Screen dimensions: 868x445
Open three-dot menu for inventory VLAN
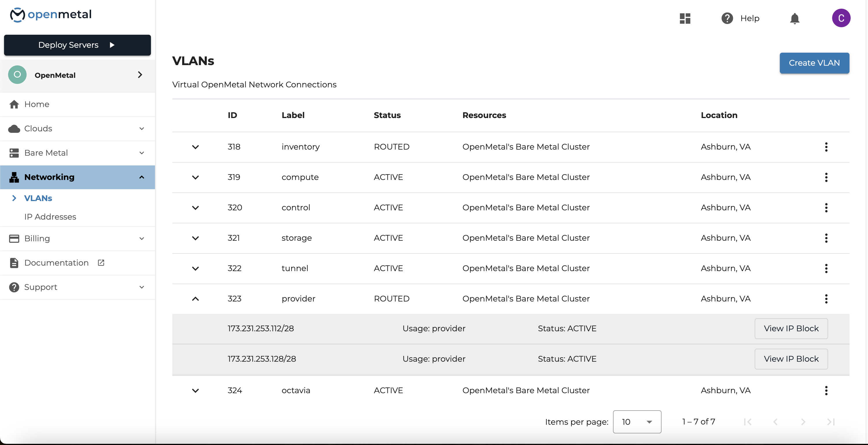[x=826, y=147]
